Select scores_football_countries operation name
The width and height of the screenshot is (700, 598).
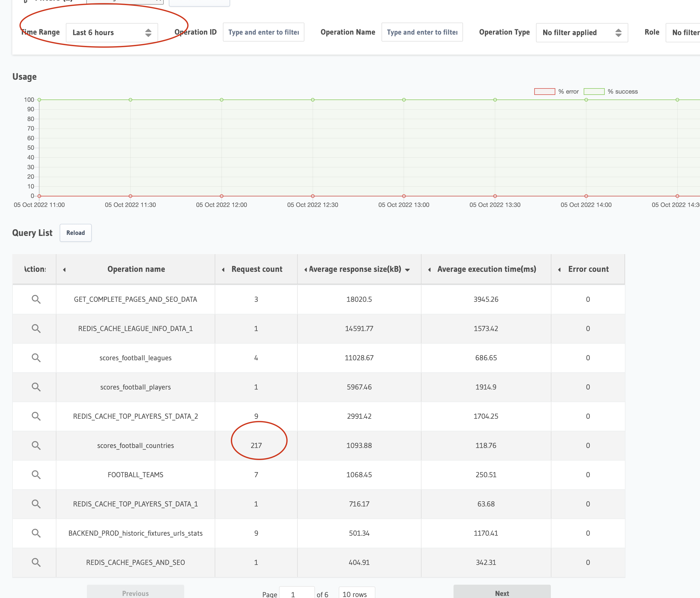click(136, 445)
